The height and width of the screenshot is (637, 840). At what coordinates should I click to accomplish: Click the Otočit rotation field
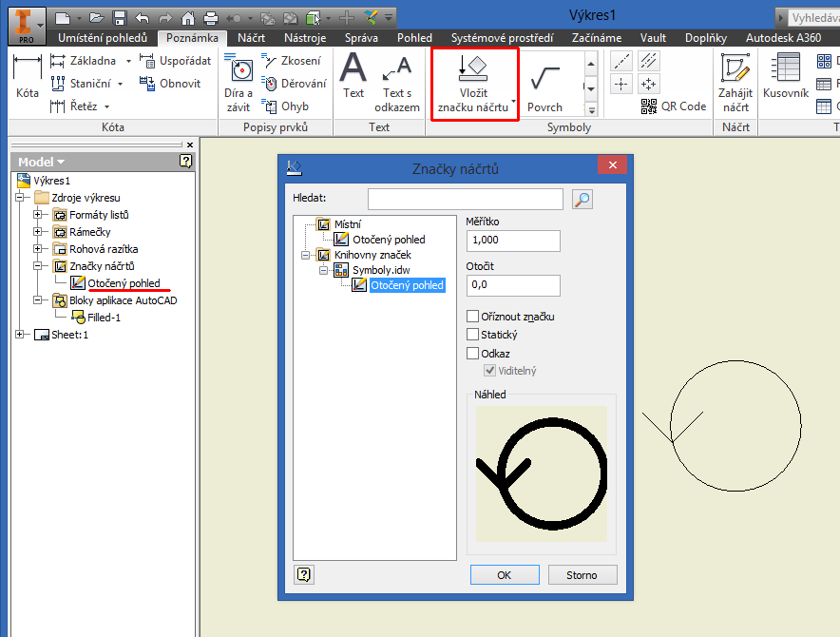[x=513, y=285]
